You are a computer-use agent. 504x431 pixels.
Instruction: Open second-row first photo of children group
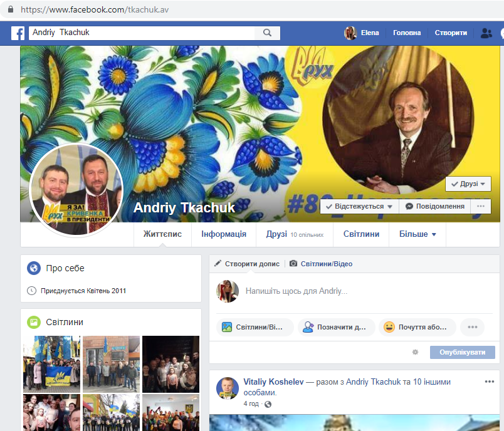52,413
